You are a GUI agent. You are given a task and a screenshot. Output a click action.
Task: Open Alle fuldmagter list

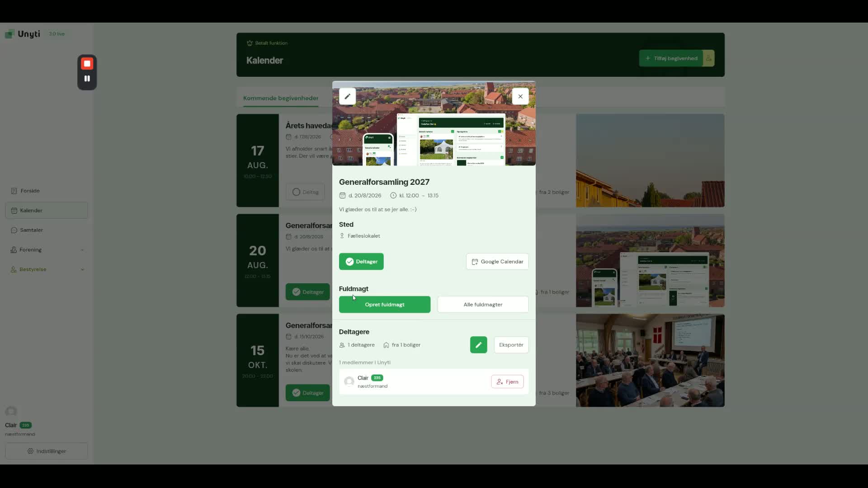point(483,305)
